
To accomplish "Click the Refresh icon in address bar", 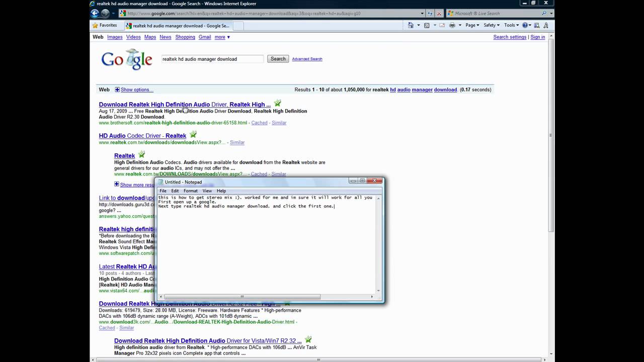I will 430,14.
